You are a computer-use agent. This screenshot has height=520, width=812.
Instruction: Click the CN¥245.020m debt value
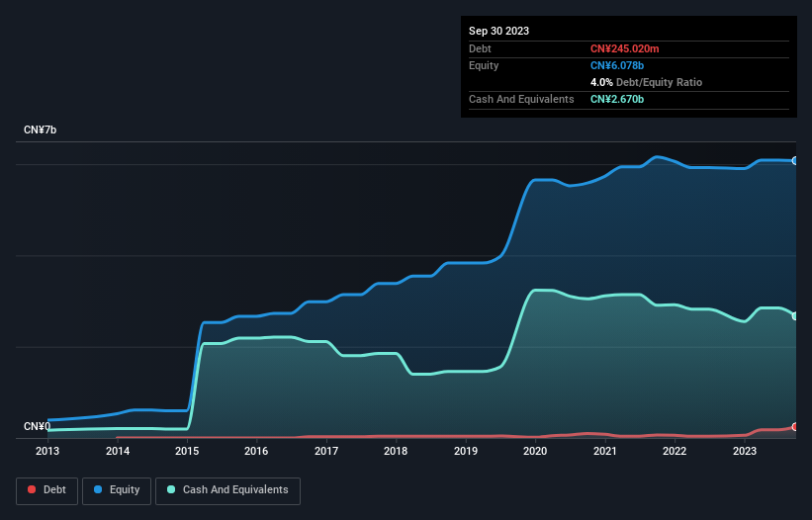point(624,48)
